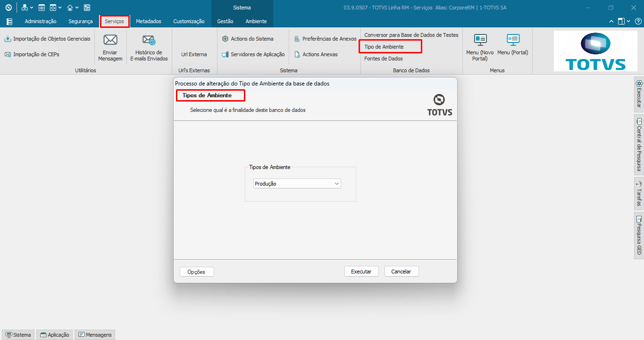Click Importação de Objetos Gerenciais
The width and height of the screenshot is (644, 340).
(47, 39)
